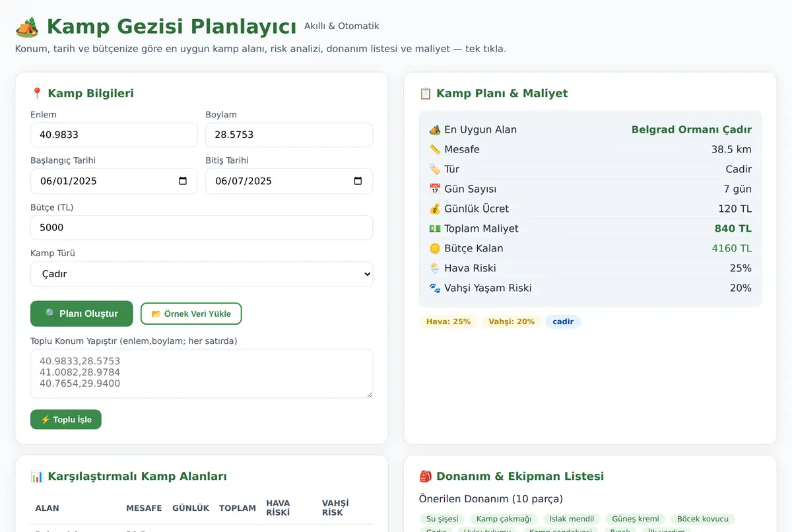Click the GÜNLÜK column header
The image size is (792, 532).
coord(191,508)
